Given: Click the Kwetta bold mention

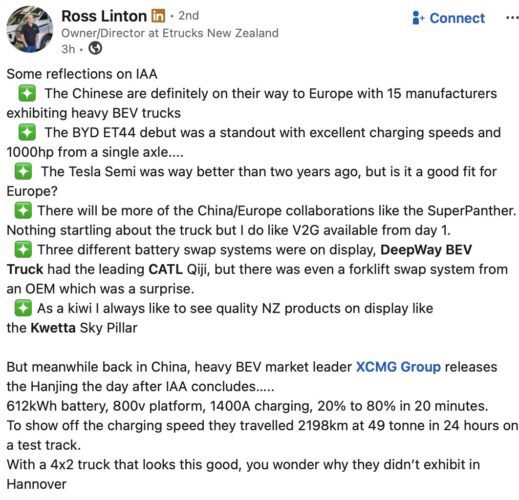Looking at the screenshot, I should point(53,328).
